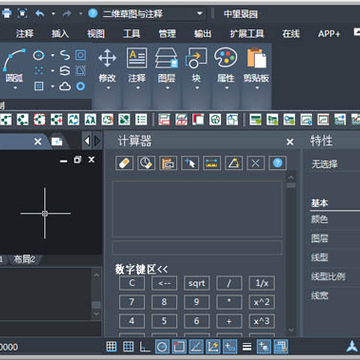Open the 管理 ribbon tab
Screen dimensions: 360x360
167,34
